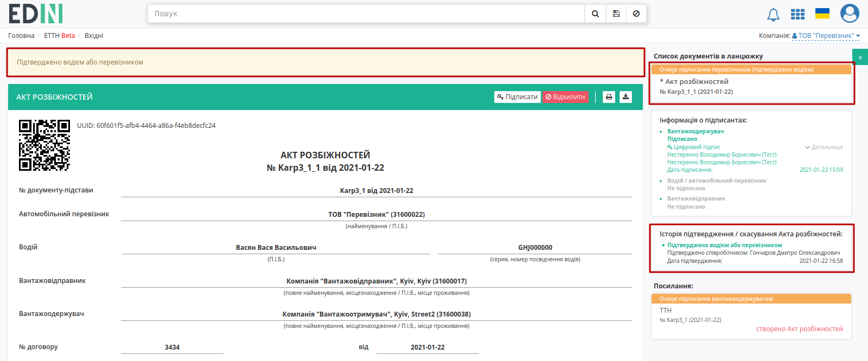
Task: Click the clear search circle icon
Action: pos(636,14)
